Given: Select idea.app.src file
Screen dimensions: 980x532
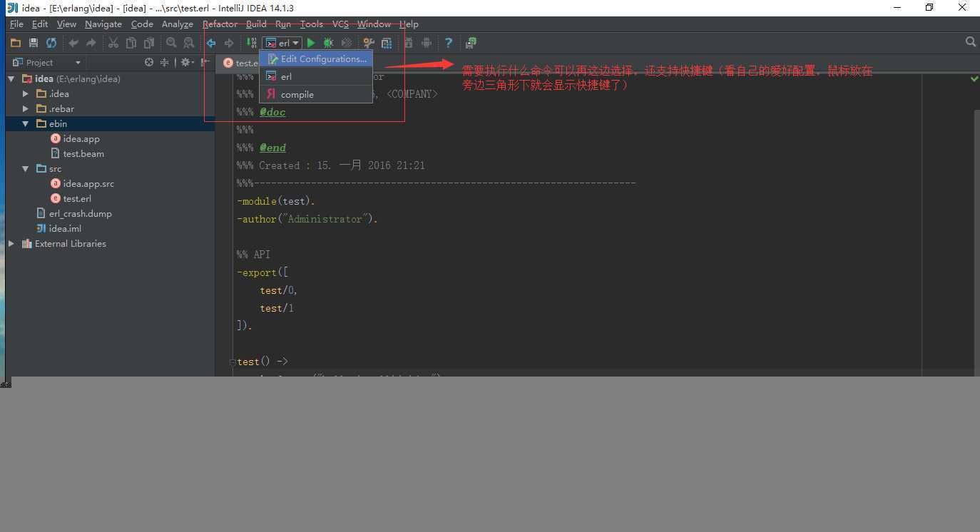Looking at the screenshot, I should tap(82, 183).
